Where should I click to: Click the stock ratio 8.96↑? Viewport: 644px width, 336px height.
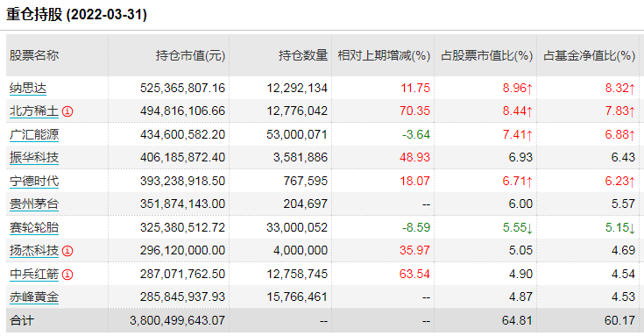click(518, 88)
